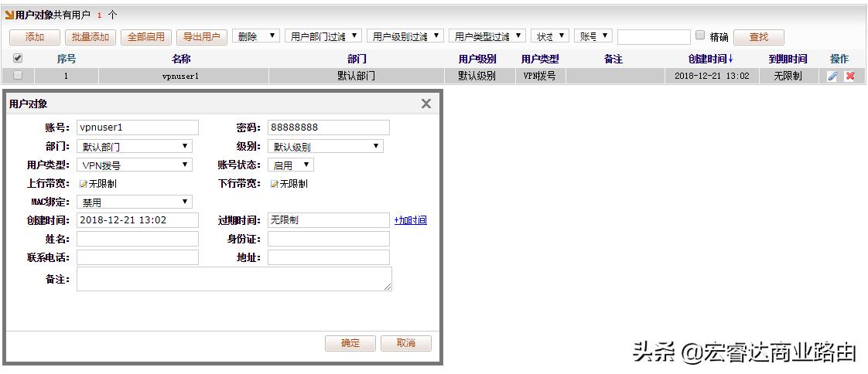This screenshot has height=374, width=868.
Task: Sort by 用户级别 column header
Action: tap(477, 59)
